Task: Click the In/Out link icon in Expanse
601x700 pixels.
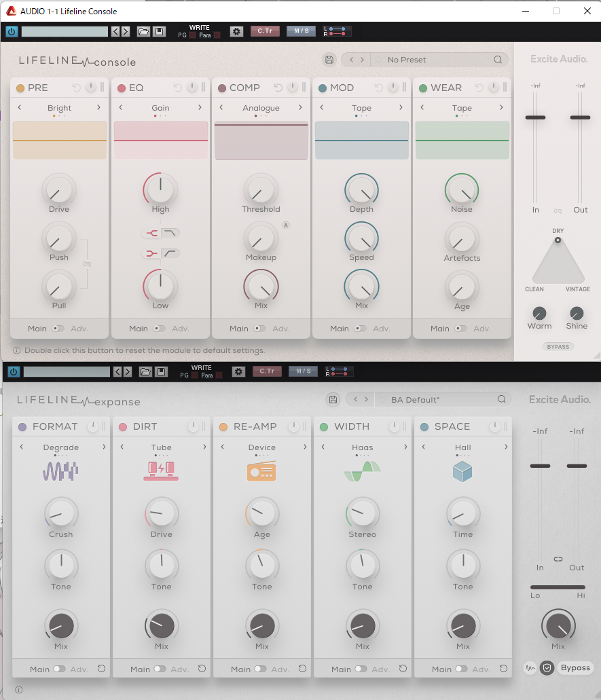Action: click(x=558, y=559)
